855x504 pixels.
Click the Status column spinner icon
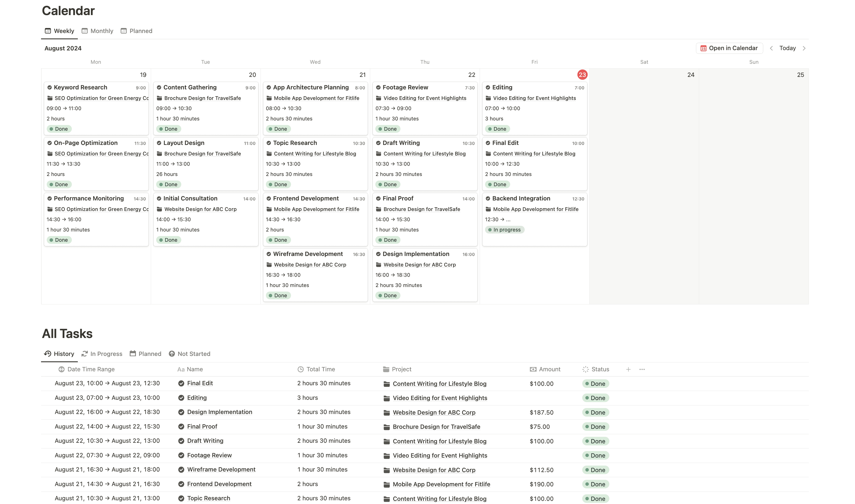tap(585, 369)
